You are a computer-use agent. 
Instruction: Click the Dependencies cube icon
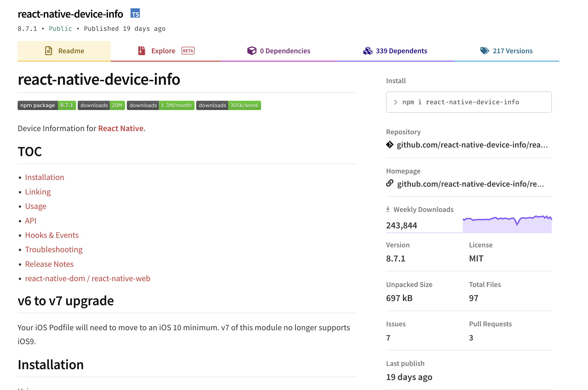(252, 51)
